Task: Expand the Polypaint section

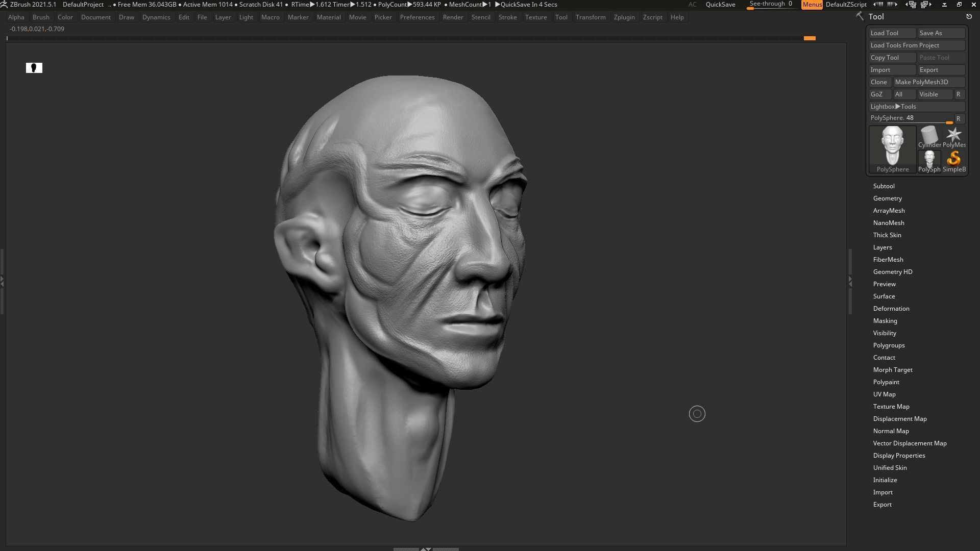Action: (886, 382)
